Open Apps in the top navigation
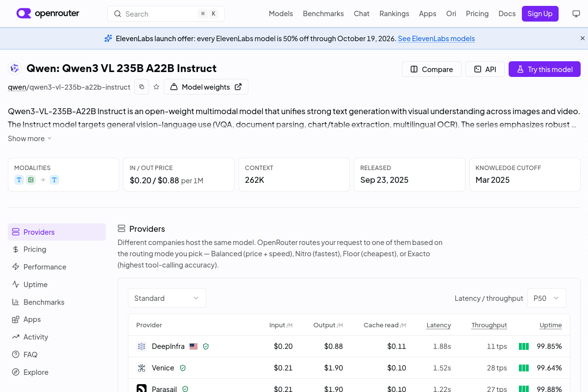The width and height of the screenshot is (588, 392). pyautogui.click(x=427, y=14)
